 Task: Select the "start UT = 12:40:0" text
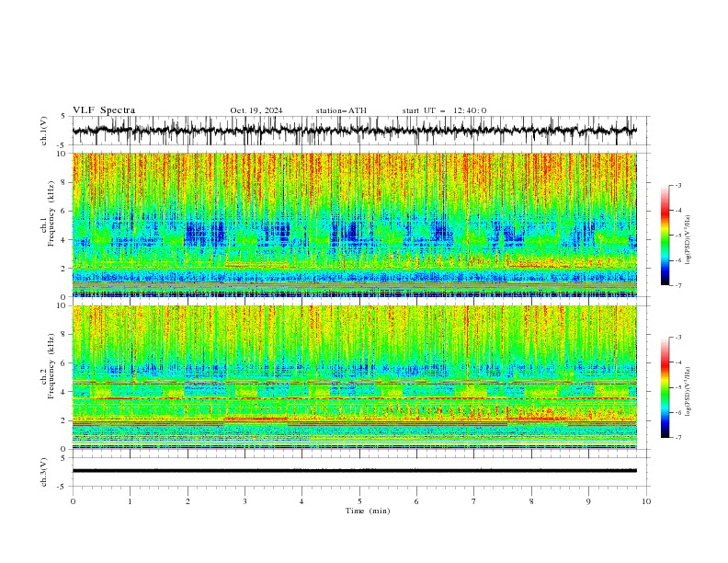[x=444, y=110]
